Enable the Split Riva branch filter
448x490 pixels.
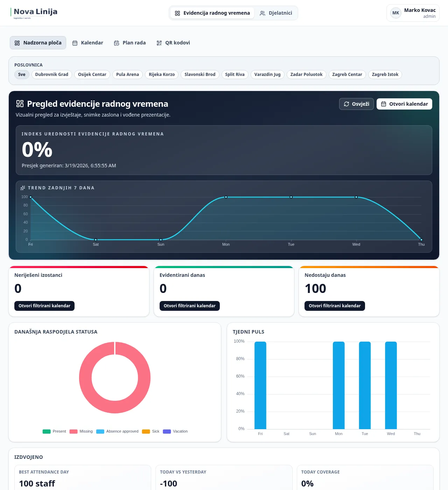pyautogui.click(x=235, y=75)
